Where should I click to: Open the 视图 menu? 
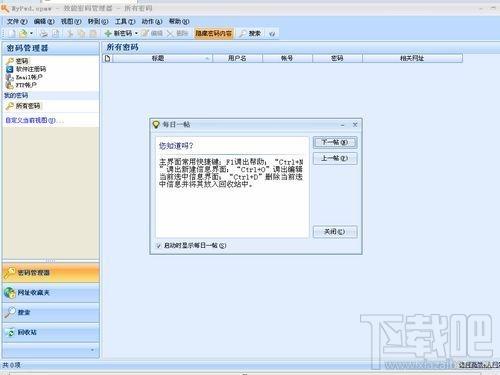(x=71, y=22)
